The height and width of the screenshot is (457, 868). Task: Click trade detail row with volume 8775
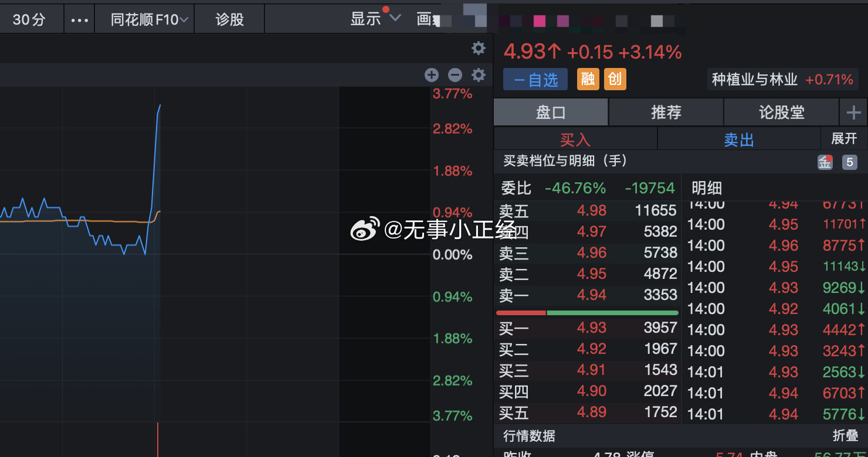coord(776,245)
